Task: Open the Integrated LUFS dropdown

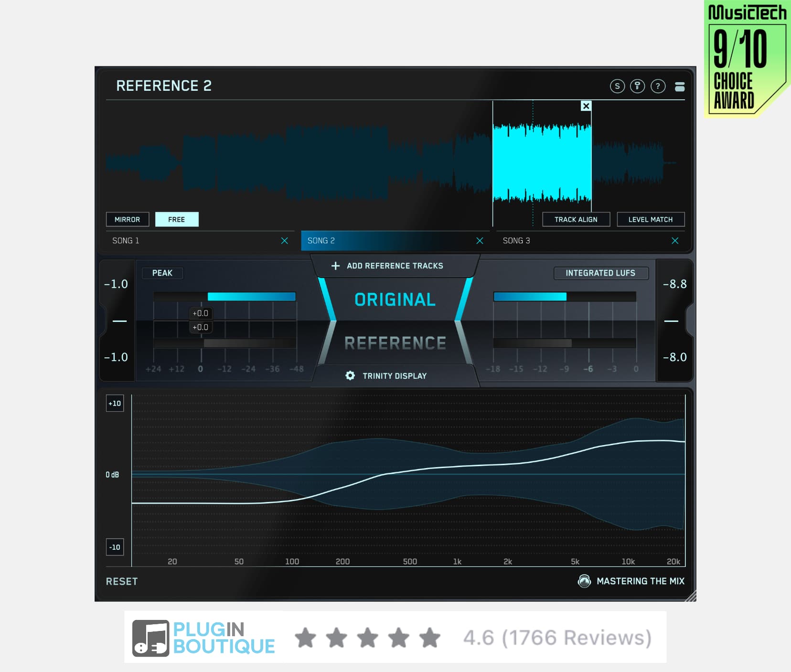Action: [600, 273]
